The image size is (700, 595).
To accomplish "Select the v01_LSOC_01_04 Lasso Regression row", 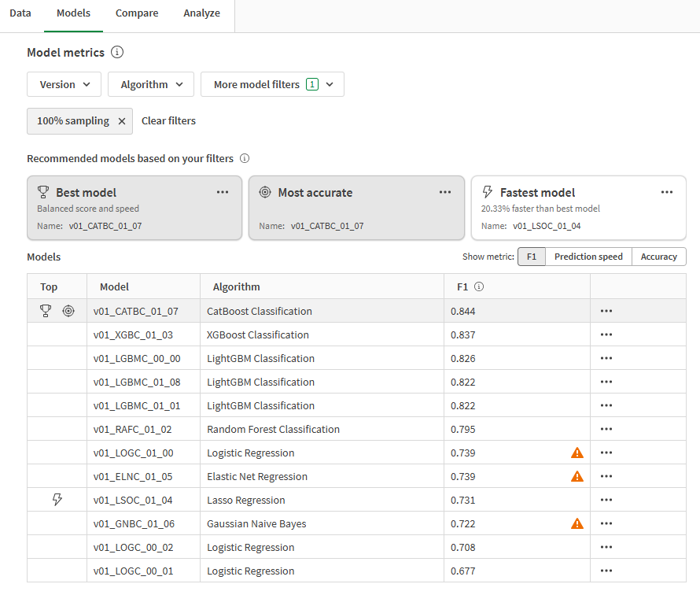I will [356, 500].
